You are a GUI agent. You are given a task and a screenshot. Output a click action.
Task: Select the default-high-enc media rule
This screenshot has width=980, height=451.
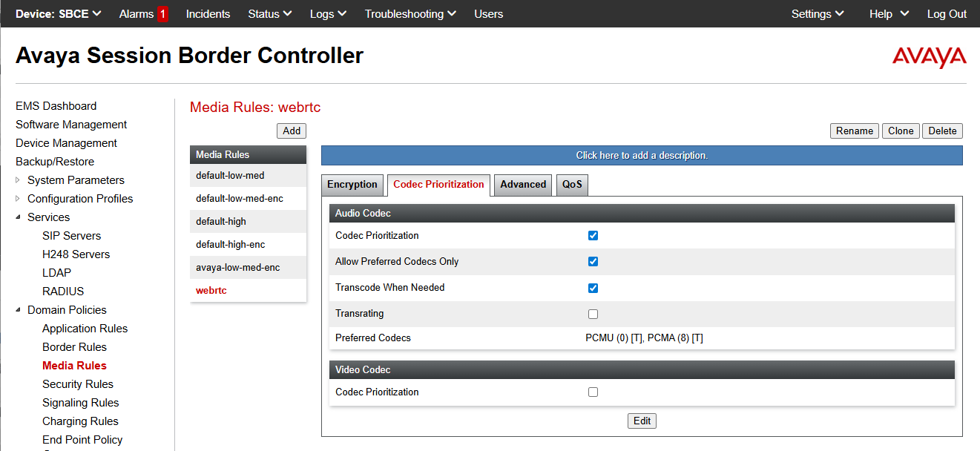[x=230, y=245]
